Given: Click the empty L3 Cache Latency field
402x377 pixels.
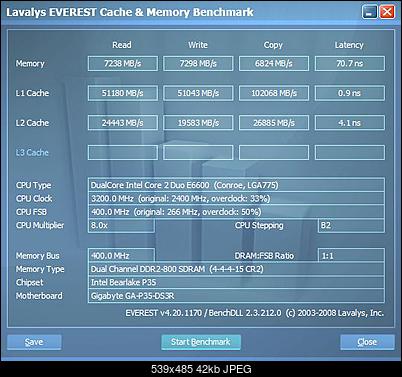Looking at the screenshot, I should click(350, 152).
